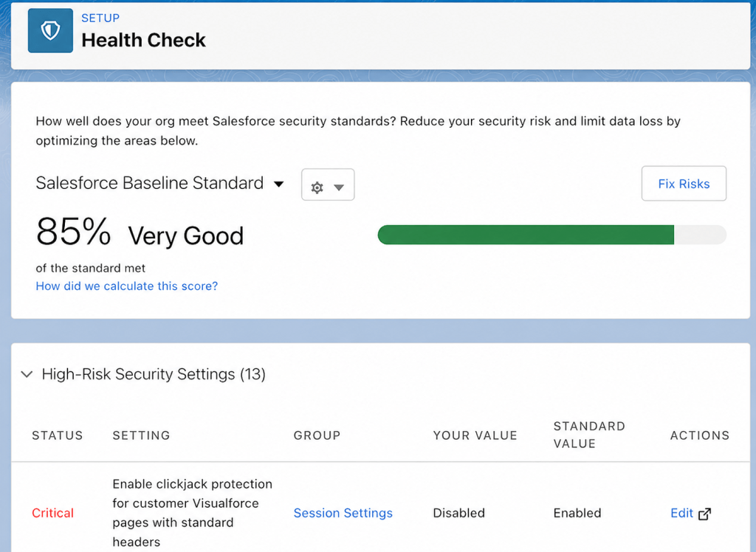756x552 pixels.
Task: Click the green score progress bar
Action: pos(526,235)
